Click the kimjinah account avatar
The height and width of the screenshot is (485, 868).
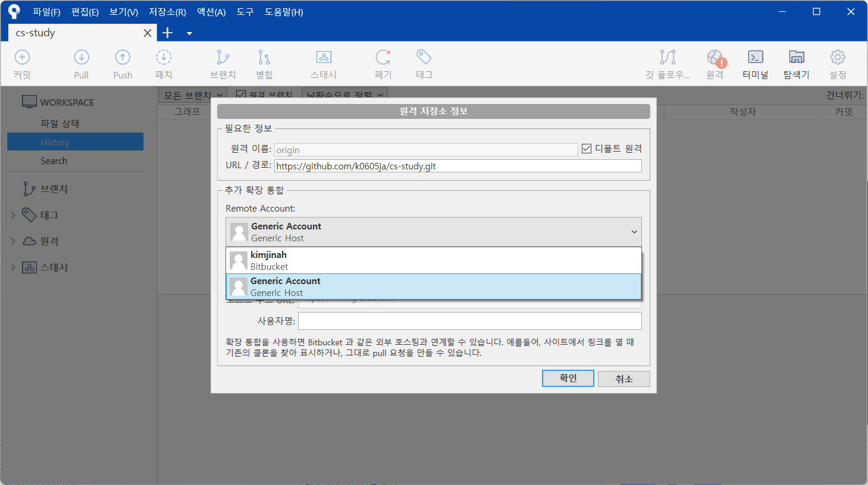(239, 261)
